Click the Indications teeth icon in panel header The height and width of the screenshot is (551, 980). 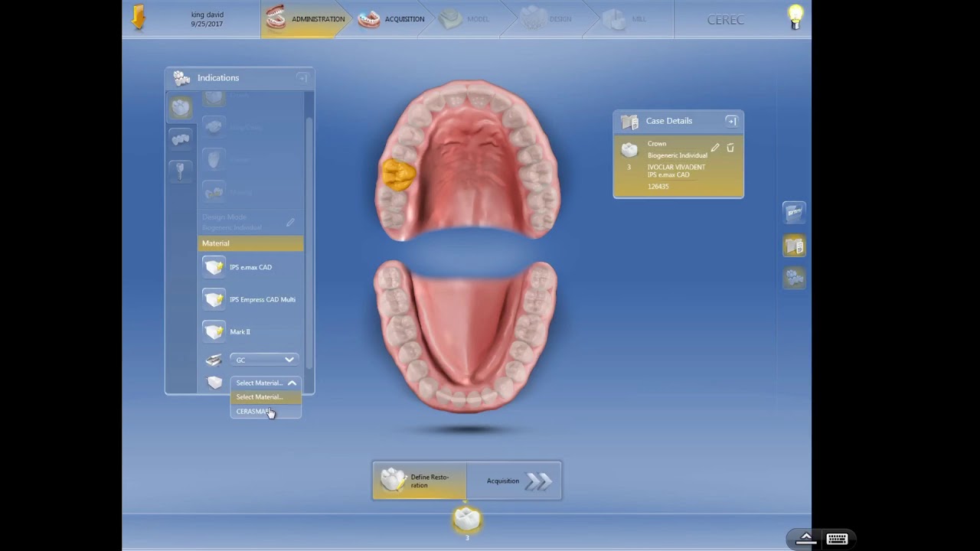click(x=181, y=77)
